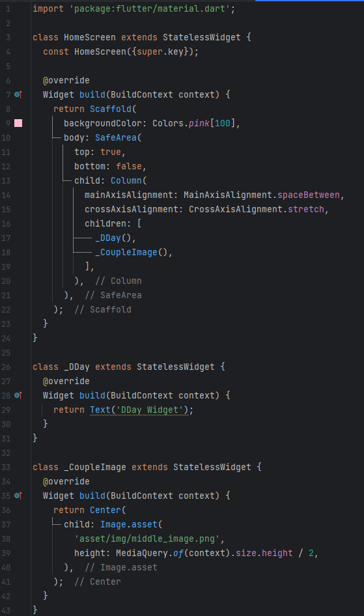Click the _CoupleImage() call in children list
364x616 pixels.
[131, 252]
